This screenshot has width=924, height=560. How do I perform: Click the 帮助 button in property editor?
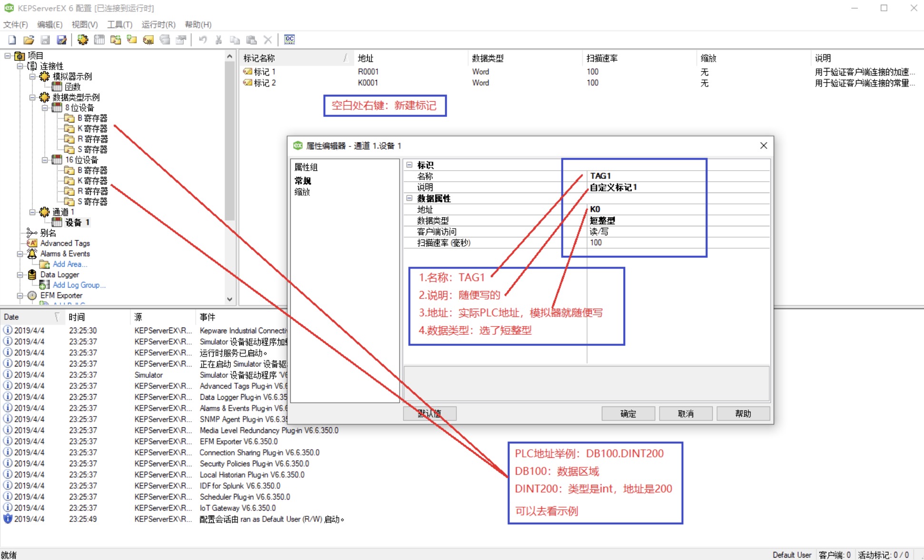coord(743,414)
